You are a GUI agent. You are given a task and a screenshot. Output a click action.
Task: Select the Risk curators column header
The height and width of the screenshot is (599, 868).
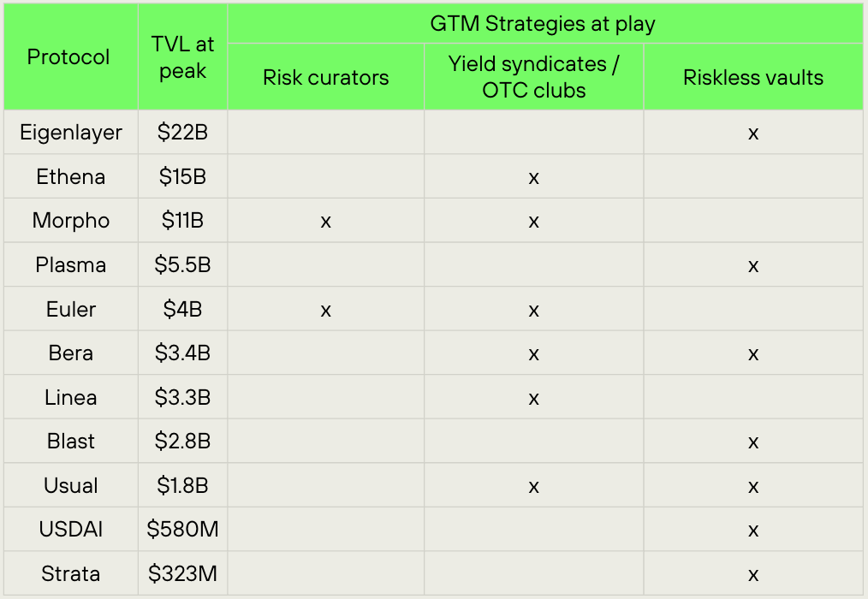325,78
